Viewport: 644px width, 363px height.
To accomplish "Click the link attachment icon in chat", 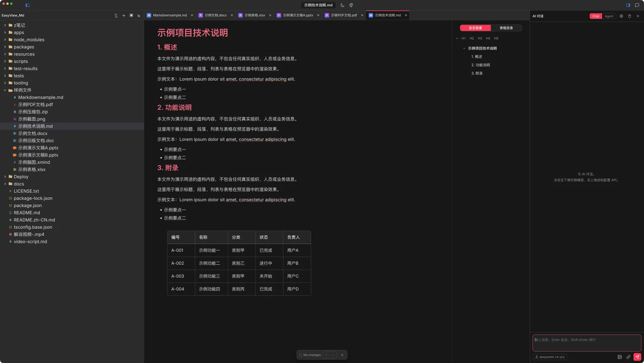I will coord(628,357).
